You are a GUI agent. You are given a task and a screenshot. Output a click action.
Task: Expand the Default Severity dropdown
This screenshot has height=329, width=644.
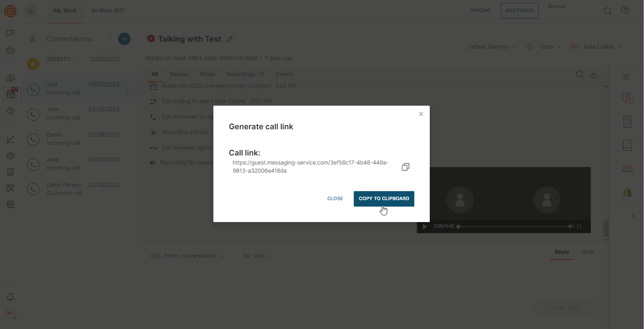(x=492, y=47)
